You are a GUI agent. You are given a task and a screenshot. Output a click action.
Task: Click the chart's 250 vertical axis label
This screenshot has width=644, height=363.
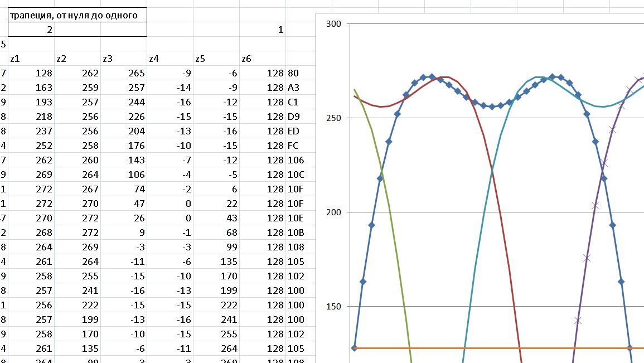coord(333,118)
